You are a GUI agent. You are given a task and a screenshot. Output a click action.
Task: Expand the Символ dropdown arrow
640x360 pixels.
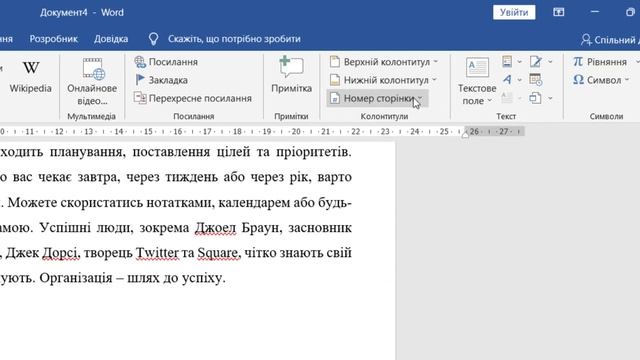tap(627, 80)
